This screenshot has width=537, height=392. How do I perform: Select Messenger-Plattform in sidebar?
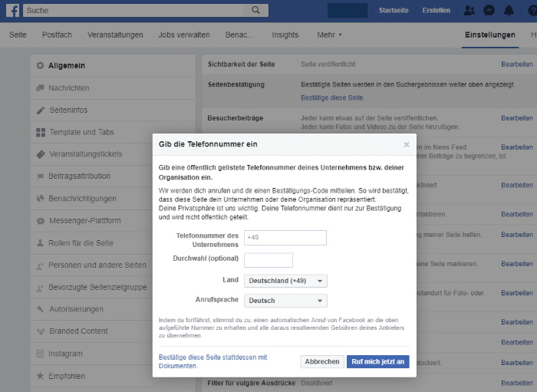(x=91, y=221)
